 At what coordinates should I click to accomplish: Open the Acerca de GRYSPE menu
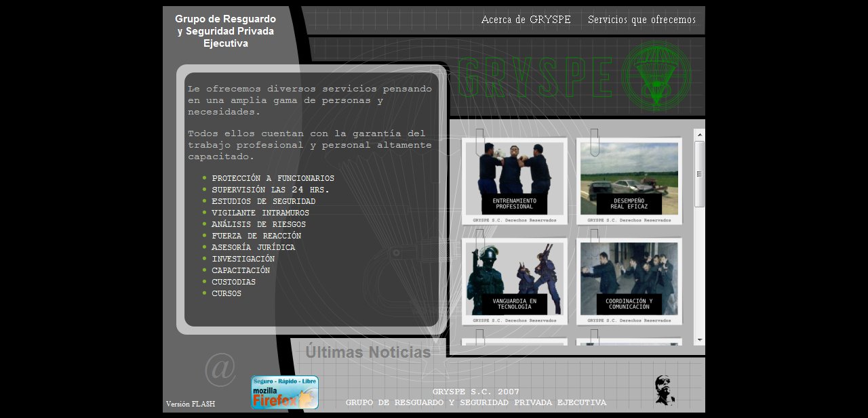click(526, 20)
